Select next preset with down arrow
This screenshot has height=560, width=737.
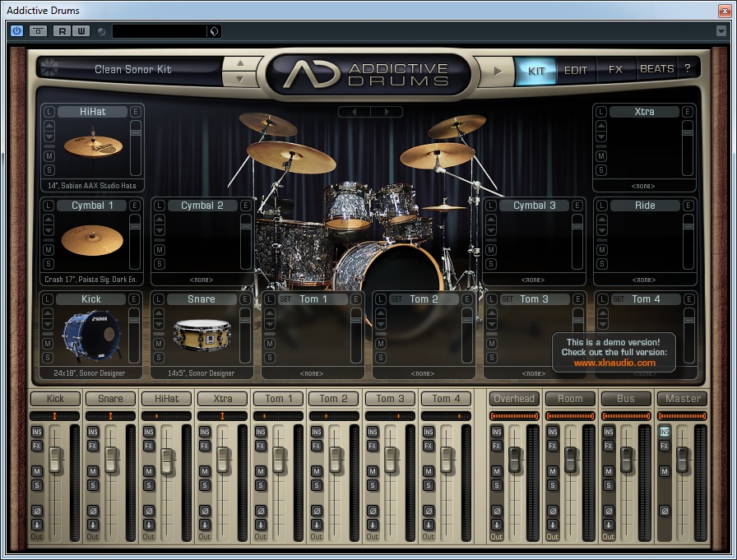(240, 78)
